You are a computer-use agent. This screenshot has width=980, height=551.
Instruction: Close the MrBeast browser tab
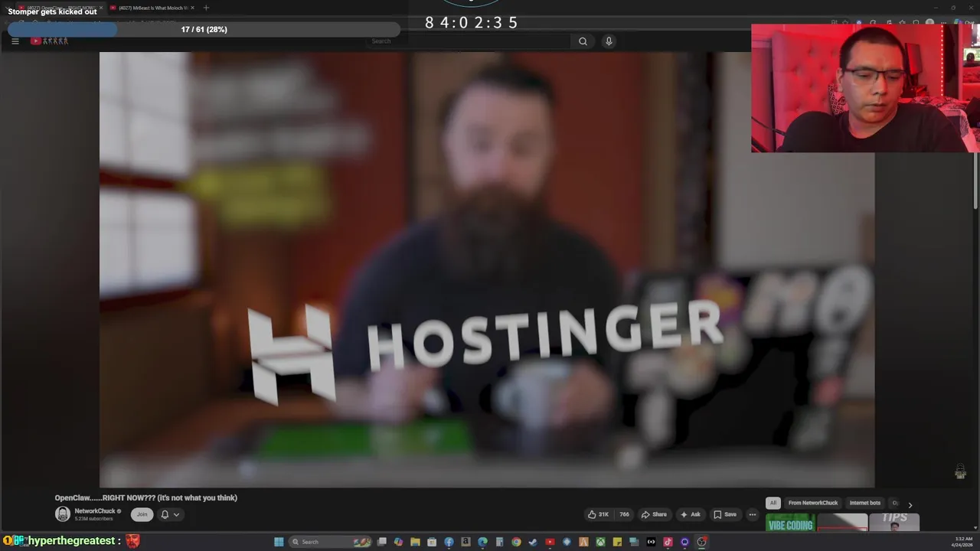pos(192,8)
